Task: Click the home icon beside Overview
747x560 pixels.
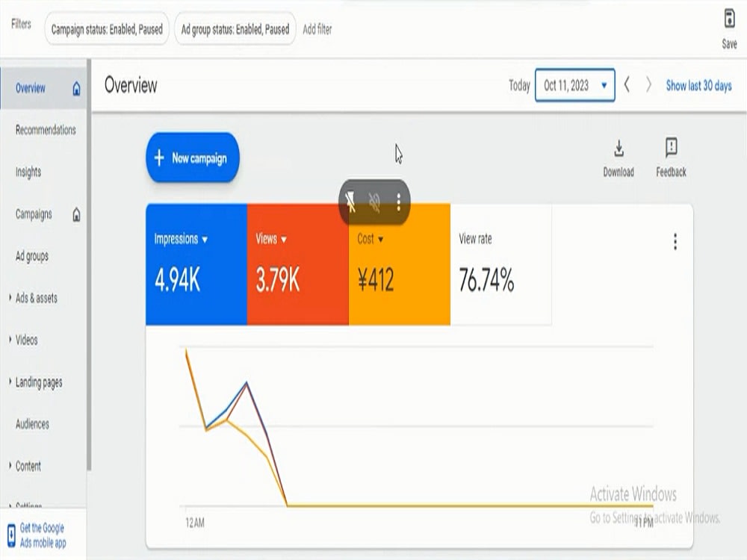Action: pos(76,89)
